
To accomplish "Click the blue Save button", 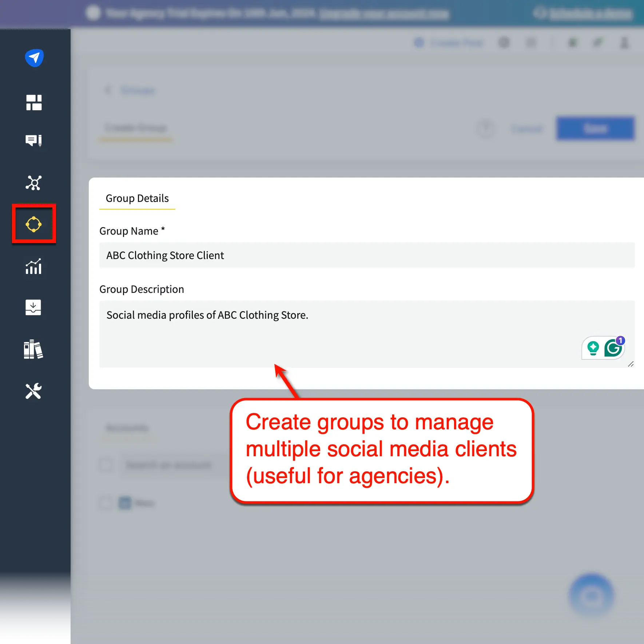I will (595, 128).
